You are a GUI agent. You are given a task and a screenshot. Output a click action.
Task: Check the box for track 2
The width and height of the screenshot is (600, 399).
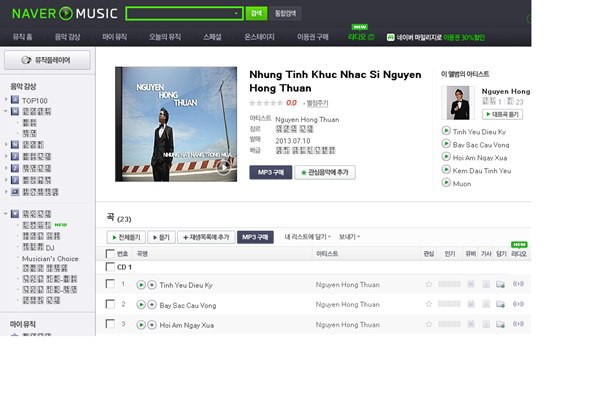coord(110,304)
